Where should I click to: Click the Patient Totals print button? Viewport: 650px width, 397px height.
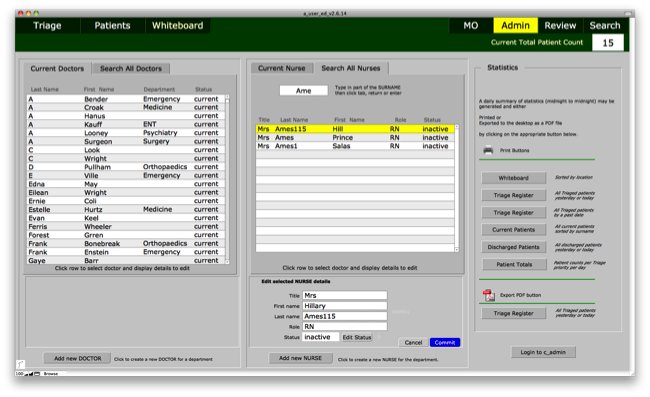[x=514, y=264]
